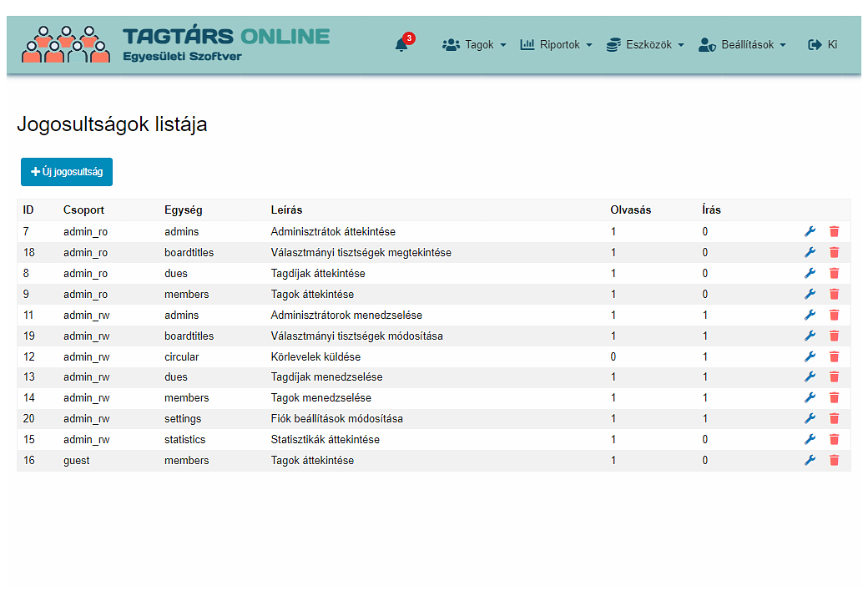
Task: Click the circular unit cell
Action: pos(182,357)
